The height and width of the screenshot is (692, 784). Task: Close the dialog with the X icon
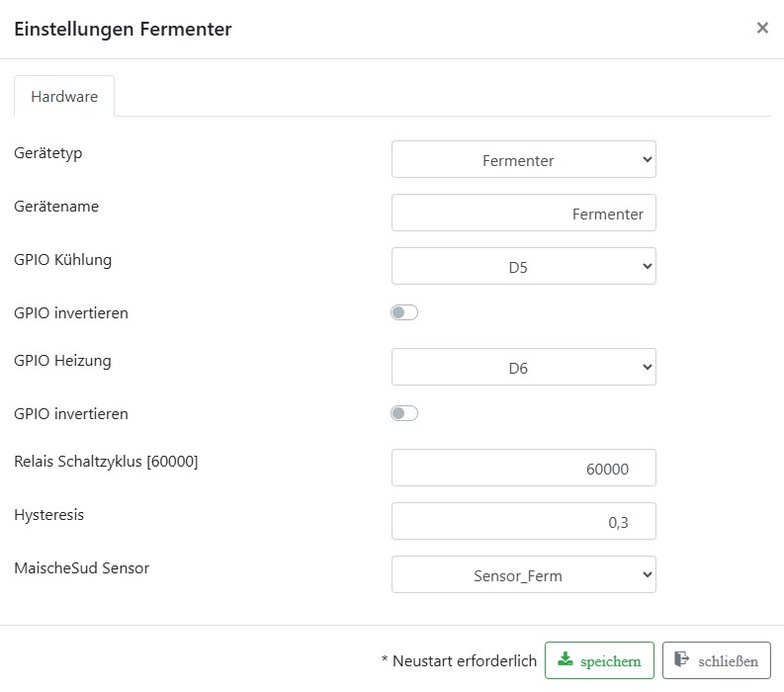coord(762,28)
